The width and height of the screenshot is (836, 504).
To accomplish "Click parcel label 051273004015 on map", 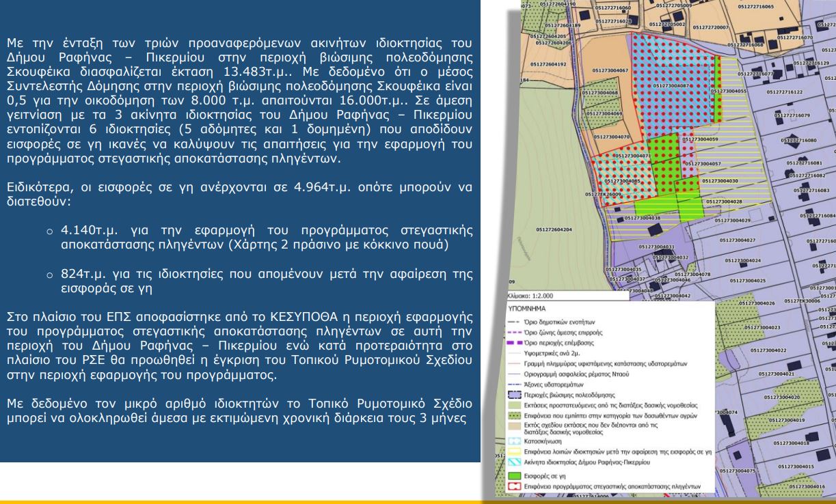I will coord(797,466).
